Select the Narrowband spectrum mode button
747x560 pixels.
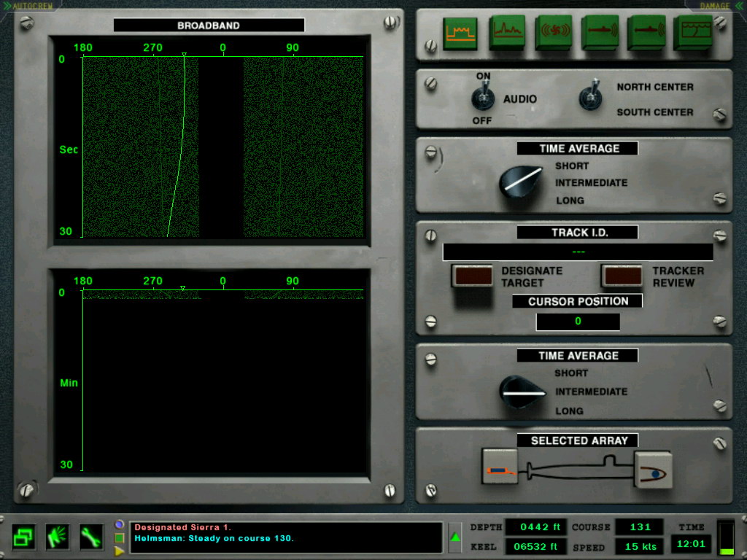[507, 33]
